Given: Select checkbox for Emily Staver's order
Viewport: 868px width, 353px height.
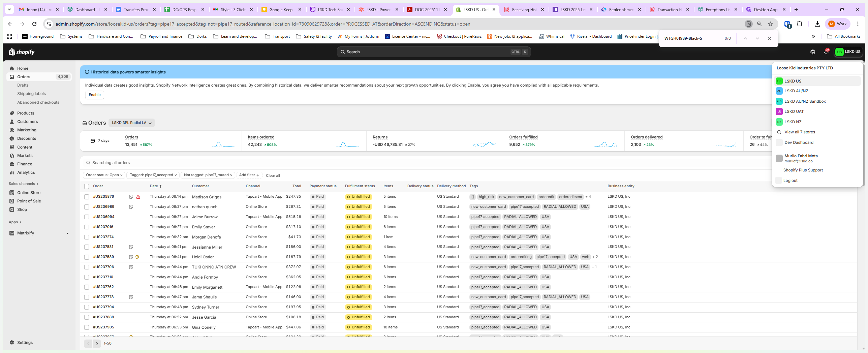Looking at the screenshot, I should [x=87, y=227].
